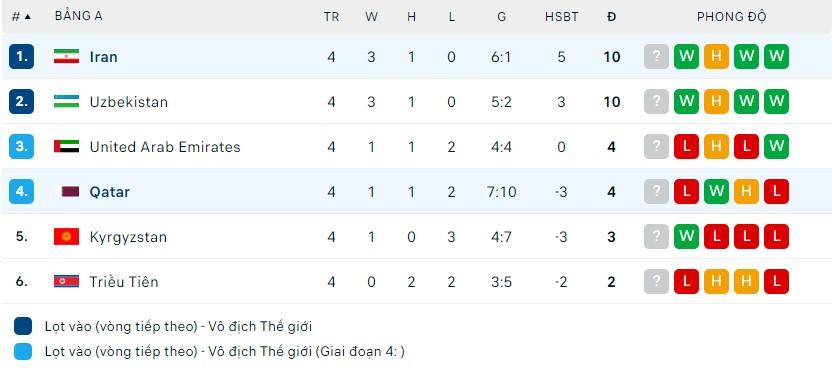Screen dimensions: 838x372
Task: Click the PHONG ĐỘ column header
Action: click(731, 17)
